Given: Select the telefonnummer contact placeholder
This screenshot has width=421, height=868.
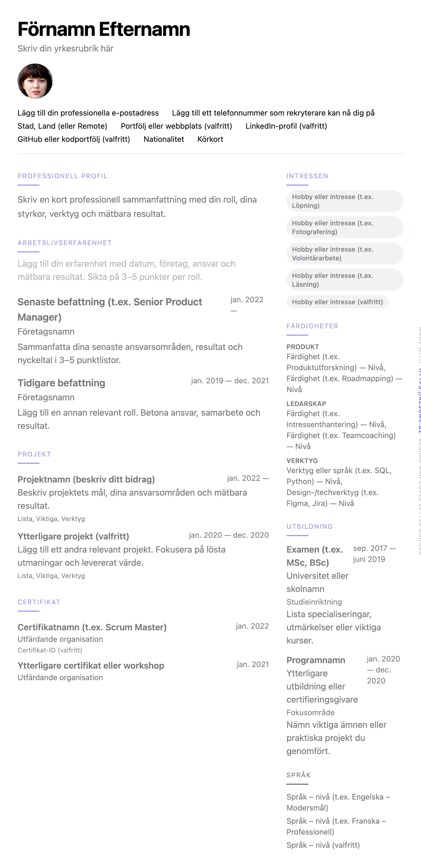Looking at the screenshot, I should 273,113.
